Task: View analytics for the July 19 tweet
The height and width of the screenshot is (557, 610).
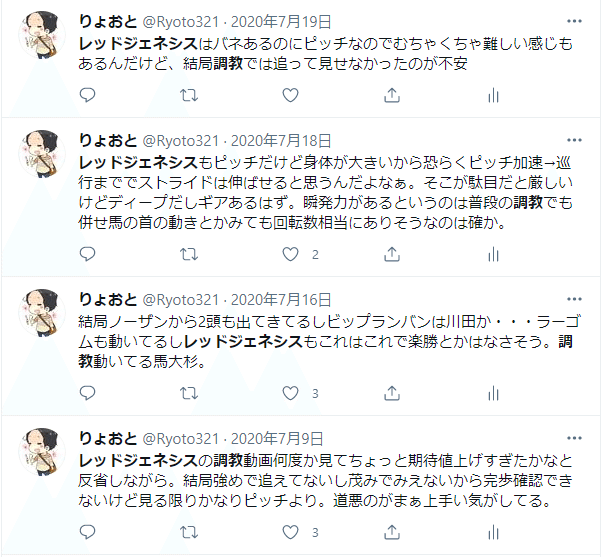Action: click(x=493, y=95)
